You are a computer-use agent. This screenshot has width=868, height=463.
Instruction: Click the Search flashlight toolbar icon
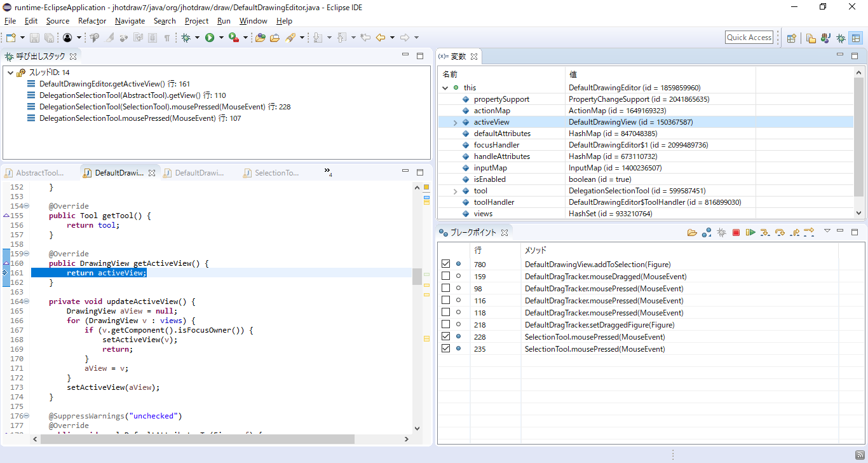tap(290, 38)
